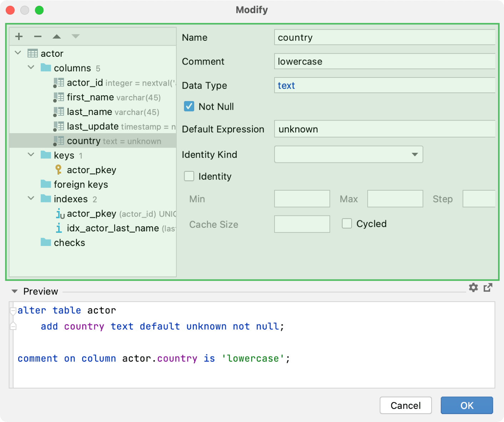
Task: Open preview in editor via external icon
Action: (x=488, y=287)
